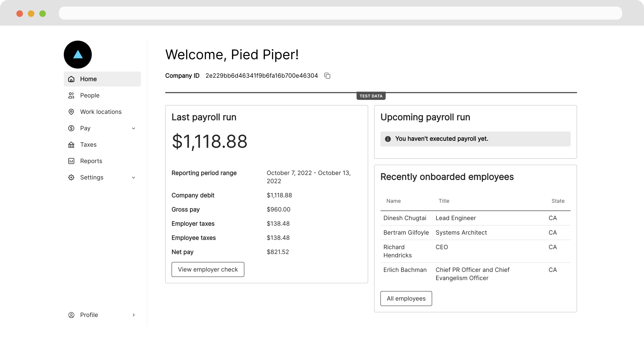Click the Gross pay value $960.00
The height and width of the screenshot is (353, 644).
point(278,209)
